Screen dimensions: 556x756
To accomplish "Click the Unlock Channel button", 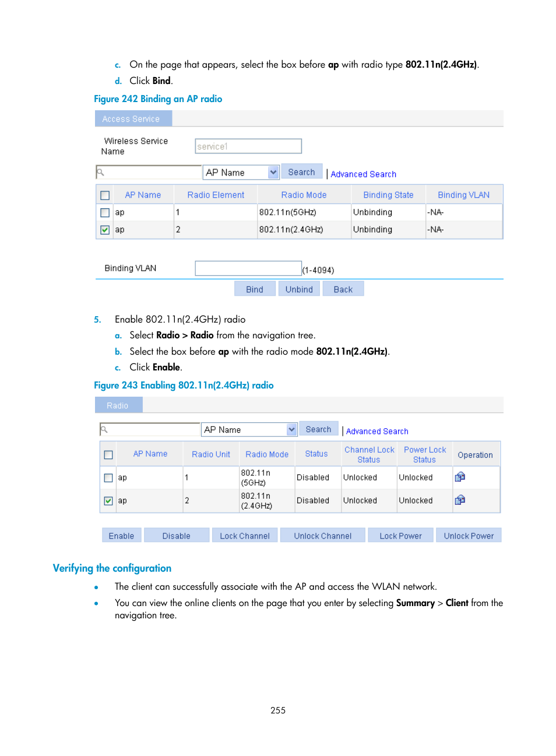I will (323, 535).
